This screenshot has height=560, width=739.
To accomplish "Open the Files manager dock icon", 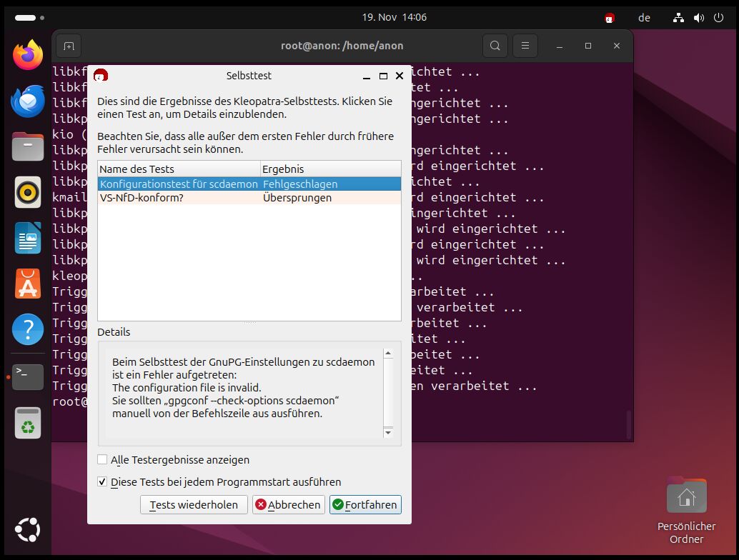I will click(28, 146).
